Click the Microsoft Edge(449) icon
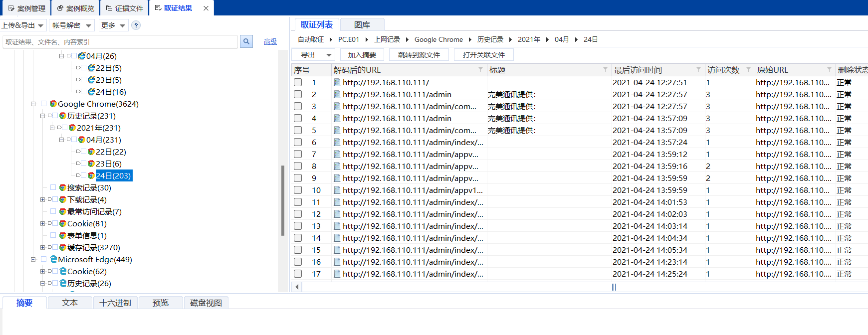Viewport: 868px width, 335px height. (53, 259)
